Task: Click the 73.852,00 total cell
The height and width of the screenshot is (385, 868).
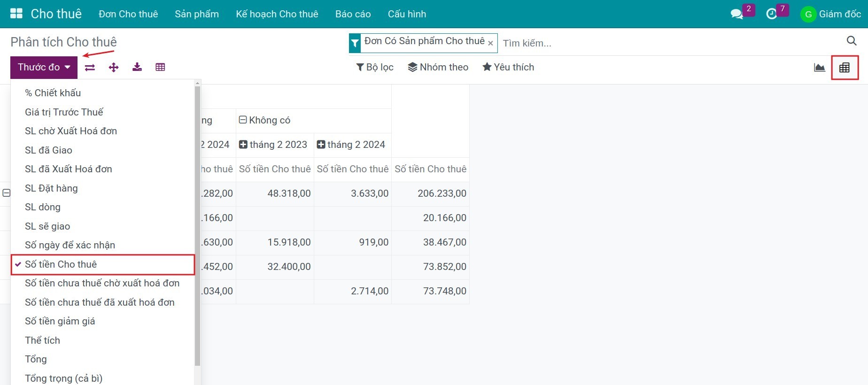Action: (x=430, y=267)
